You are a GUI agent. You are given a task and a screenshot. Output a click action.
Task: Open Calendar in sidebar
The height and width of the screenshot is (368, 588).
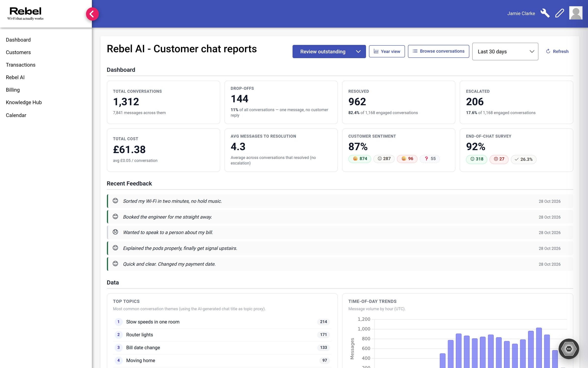16,115
